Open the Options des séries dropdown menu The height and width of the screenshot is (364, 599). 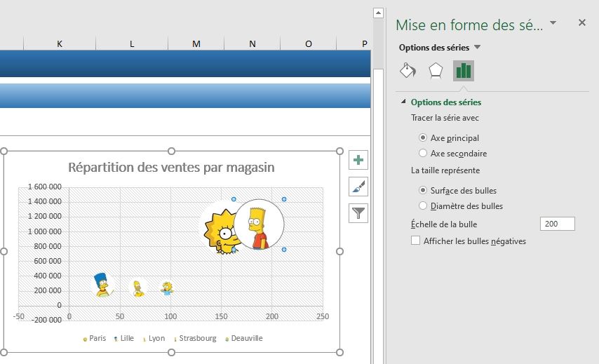coord(477,48)
